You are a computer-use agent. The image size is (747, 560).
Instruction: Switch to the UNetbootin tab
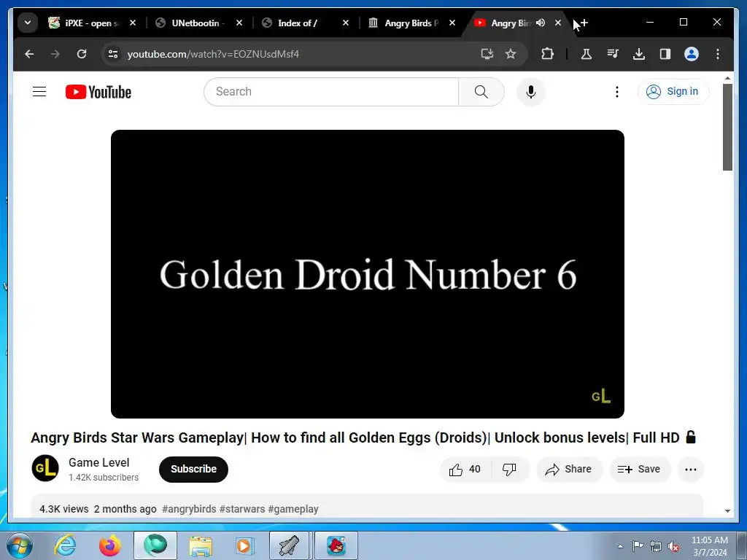click(x=198, y=23)
